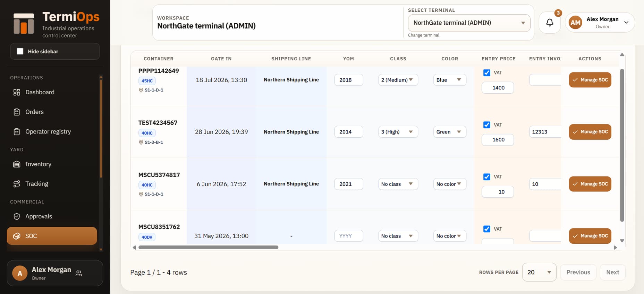Open class dropdown for MSCU5374817
The image size is (644, 294).
click(398, 184)
